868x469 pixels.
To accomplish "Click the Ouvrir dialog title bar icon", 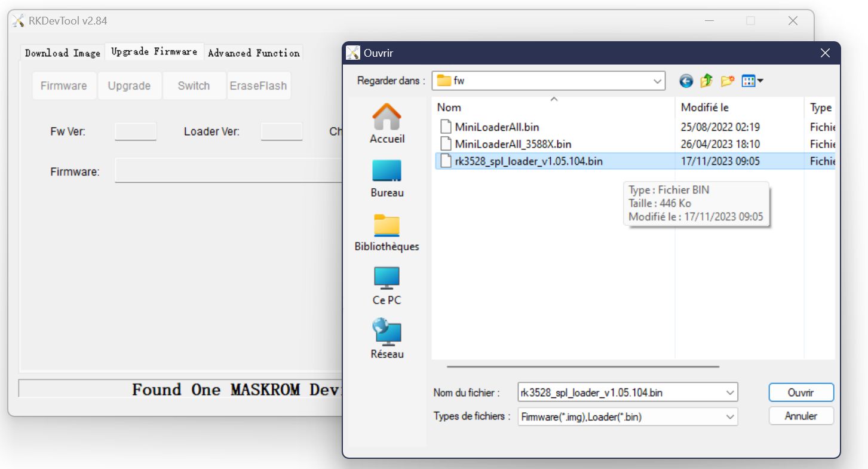I will point(353,53).
